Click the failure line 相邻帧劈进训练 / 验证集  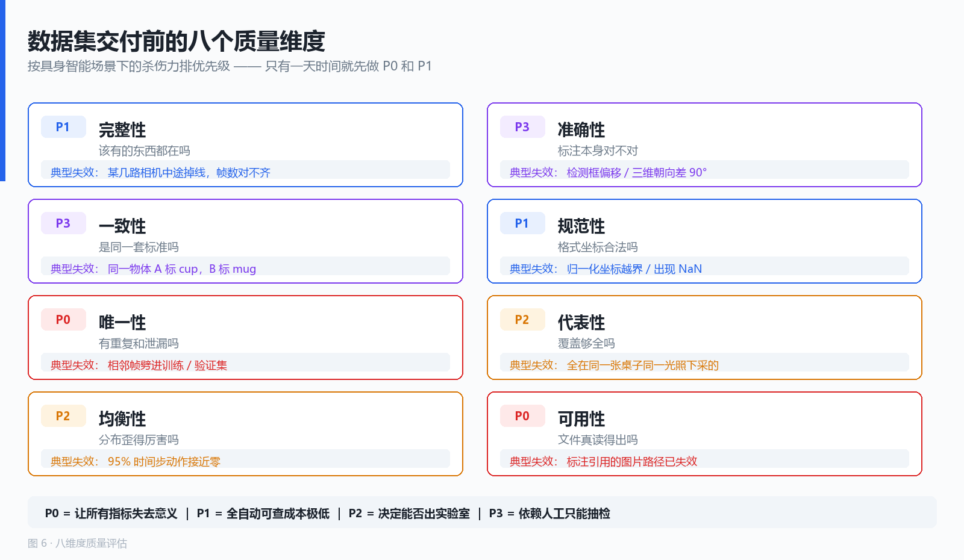pyautogui.click(x=167, y=365)
